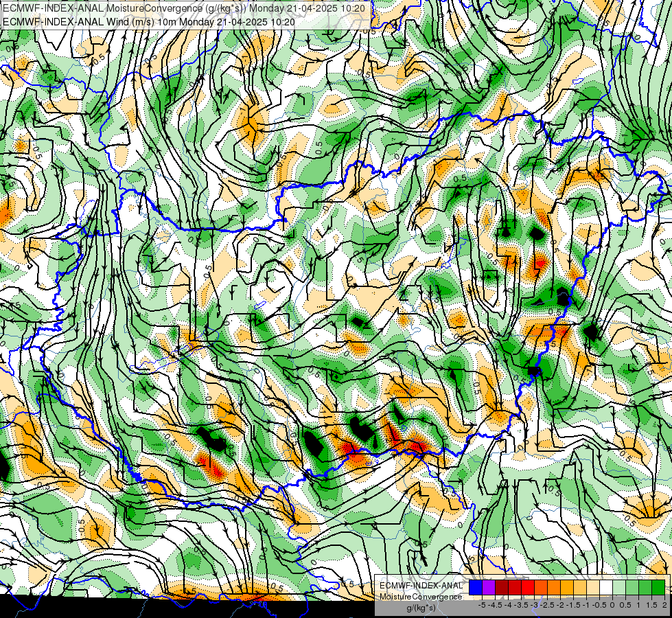
Task: Click the g/(kg*s) unit label in legend
Action: [x=421, y=608]
